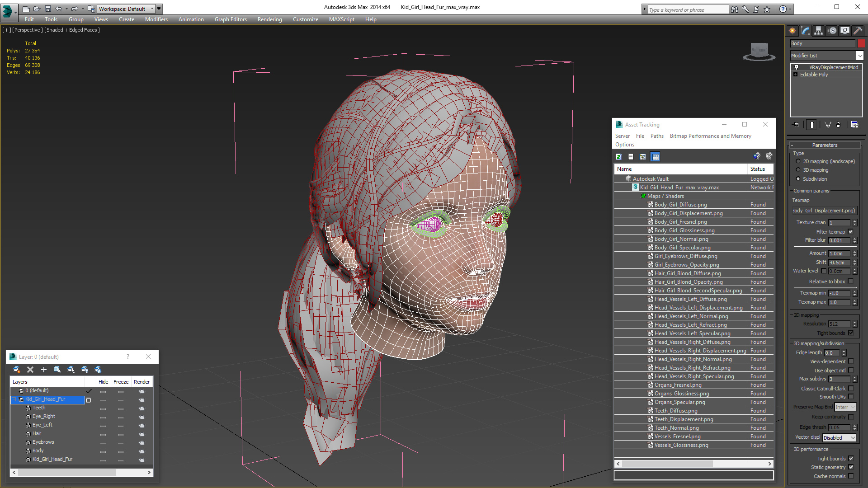868x488 pixels.
Task: Click the red object color swatch
Action: [861, 43]
